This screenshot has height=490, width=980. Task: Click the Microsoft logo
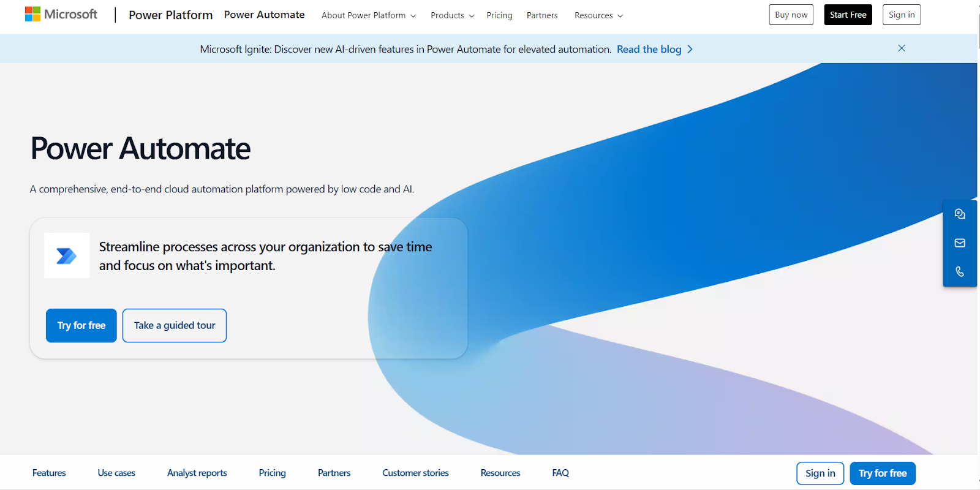[61, 14]
